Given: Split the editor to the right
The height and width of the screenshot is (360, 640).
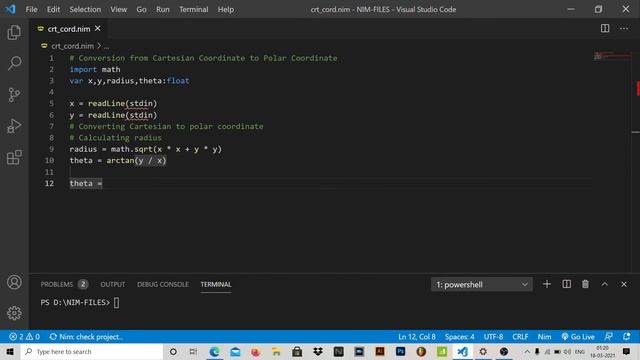Looking at the screenshot, I should [x=605, y=28].
